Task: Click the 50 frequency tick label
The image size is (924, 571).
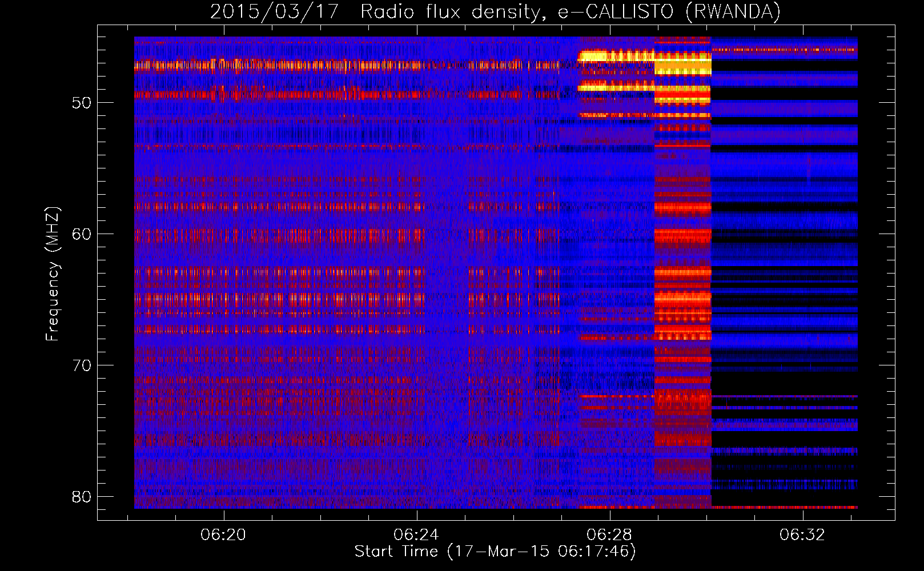Action: click(82, 103)
